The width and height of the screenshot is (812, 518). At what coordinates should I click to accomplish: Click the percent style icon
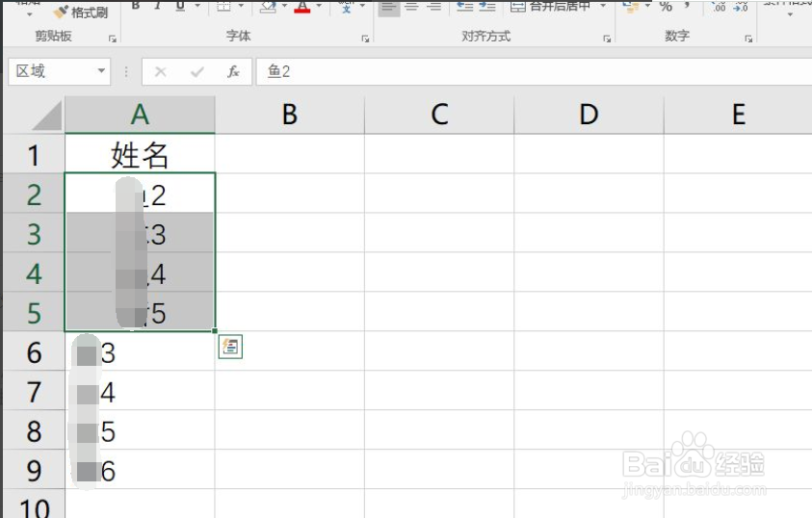pyautogui.click(x=666, y=7)
